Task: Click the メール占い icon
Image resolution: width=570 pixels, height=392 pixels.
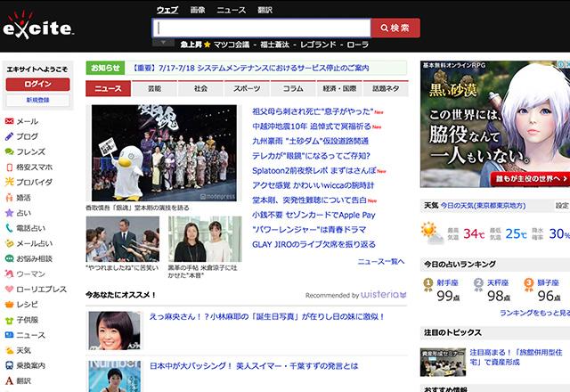Action: [9, 243]
